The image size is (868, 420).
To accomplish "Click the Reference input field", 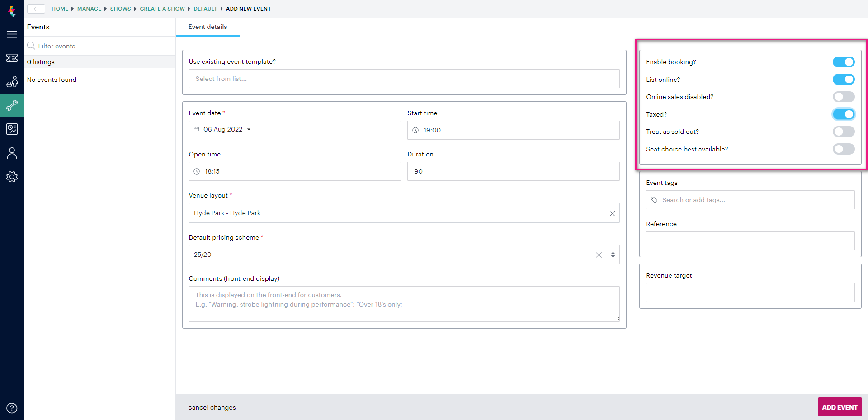I will [750, 241].
